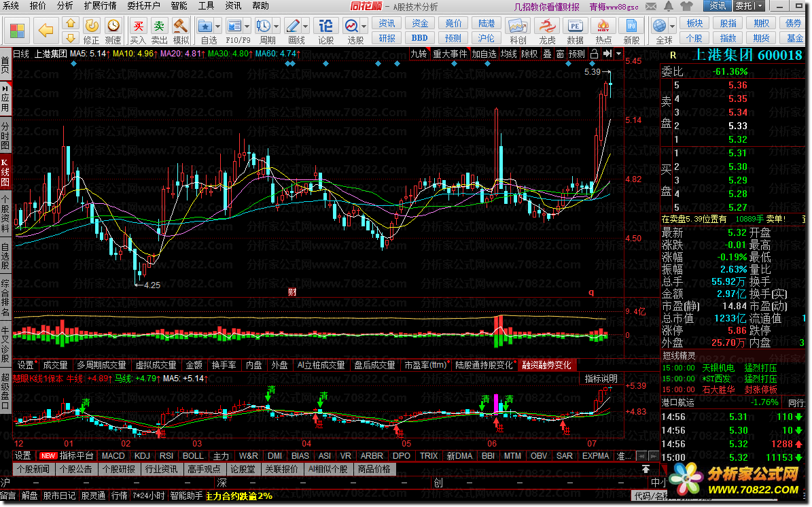Open the 龙虎 ranking icon
This screenshot has width=812, height=507.
pyautogui.click(x=547, y=31)
